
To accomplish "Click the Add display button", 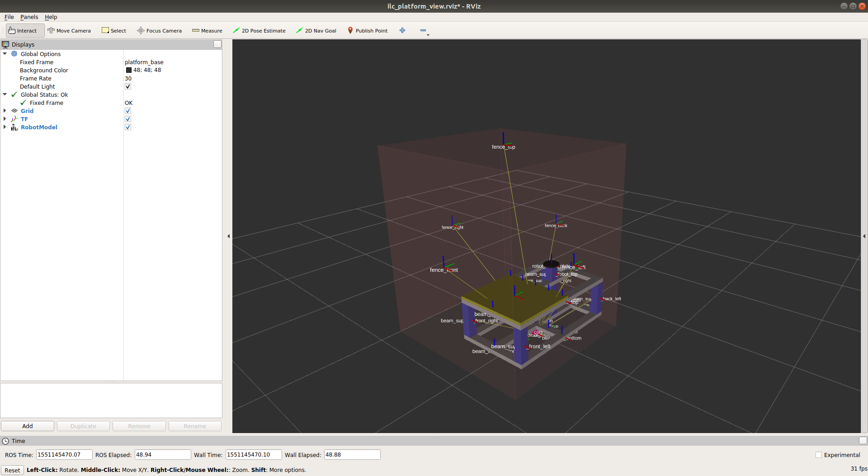I will (x=28, y=426).
